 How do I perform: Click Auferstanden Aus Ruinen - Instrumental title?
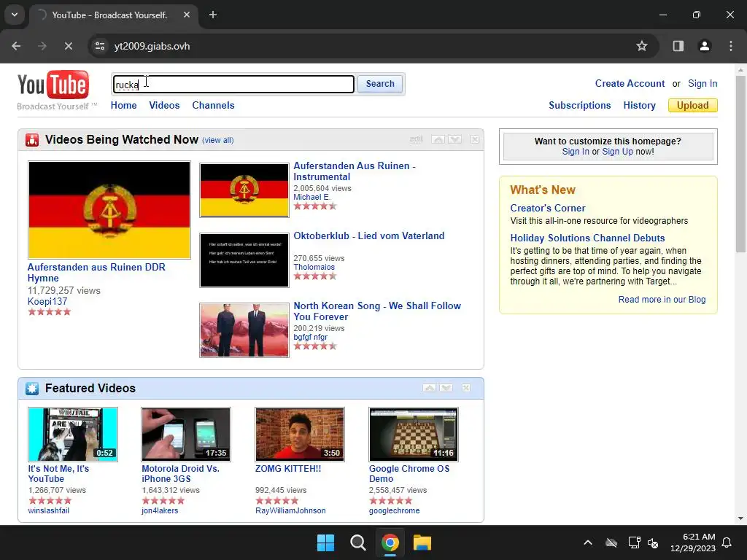[x=354, y=171]
